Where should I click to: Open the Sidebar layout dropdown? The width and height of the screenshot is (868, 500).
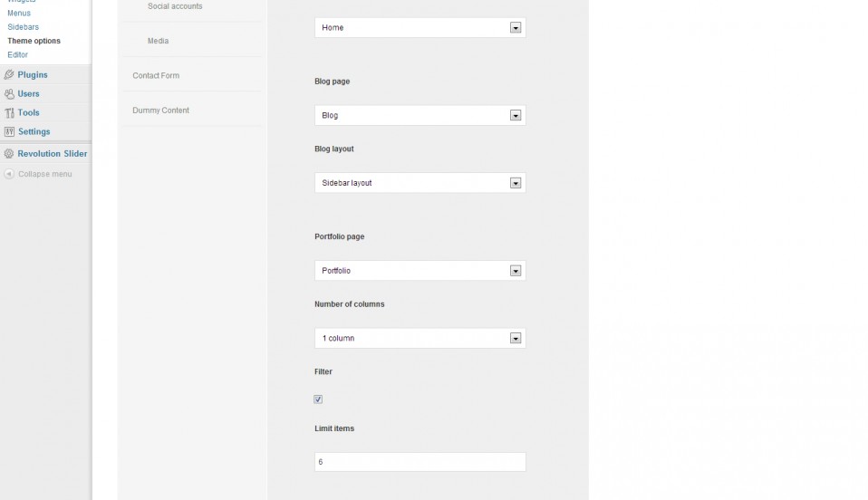point(420,183)
